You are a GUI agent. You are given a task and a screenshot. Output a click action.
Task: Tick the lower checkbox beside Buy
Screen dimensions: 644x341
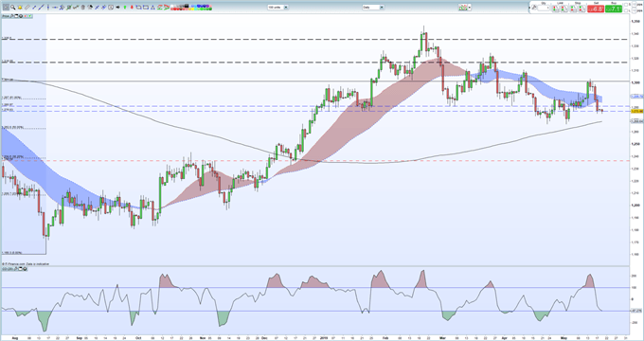(x=626, y=10)
